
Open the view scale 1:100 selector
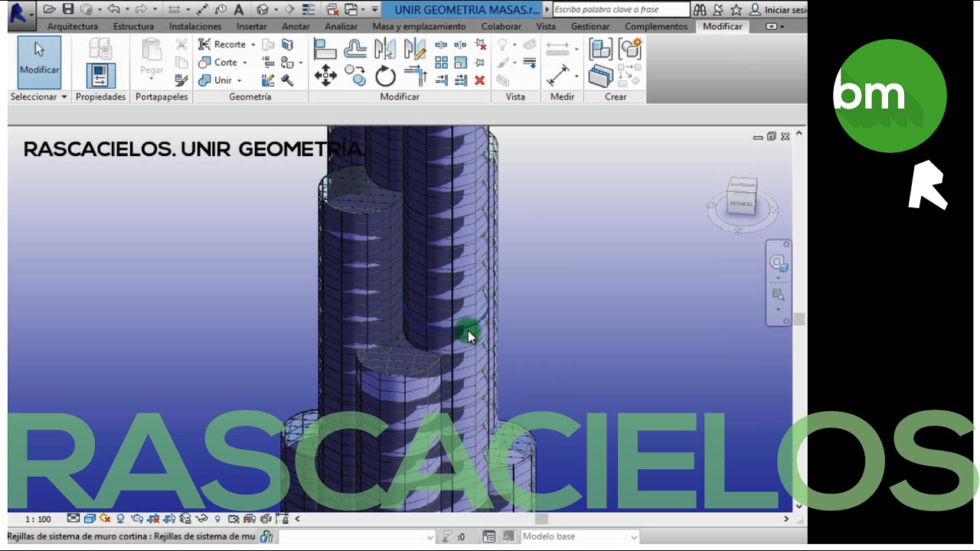(x=38, y=519)
